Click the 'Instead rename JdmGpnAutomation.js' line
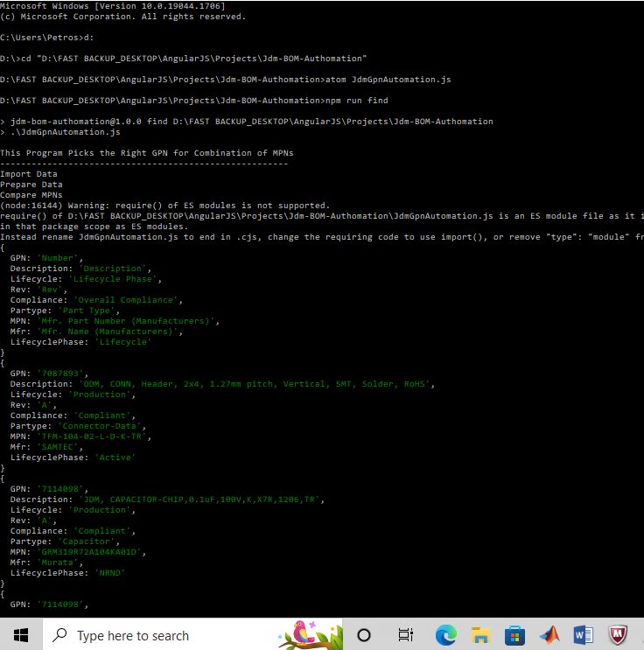The width and height of the screenshot is (644, 650). [322, 237]
